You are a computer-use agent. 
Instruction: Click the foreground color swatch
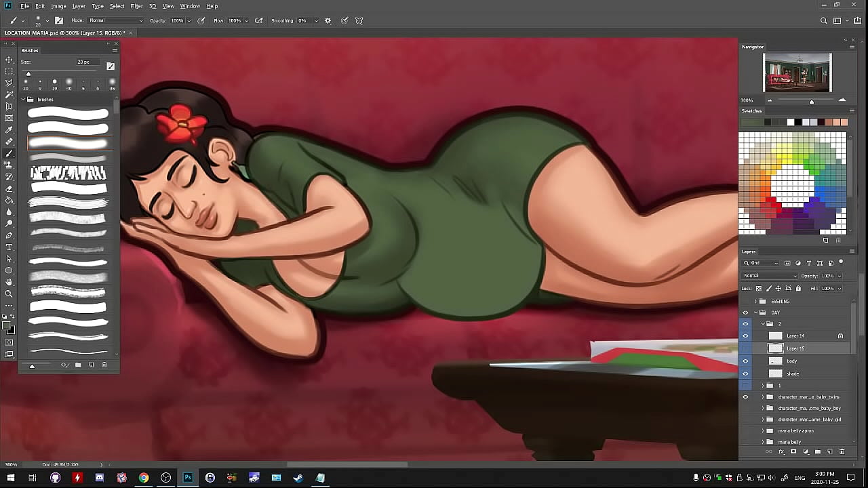pyautogui.click(x=7, y=326)
